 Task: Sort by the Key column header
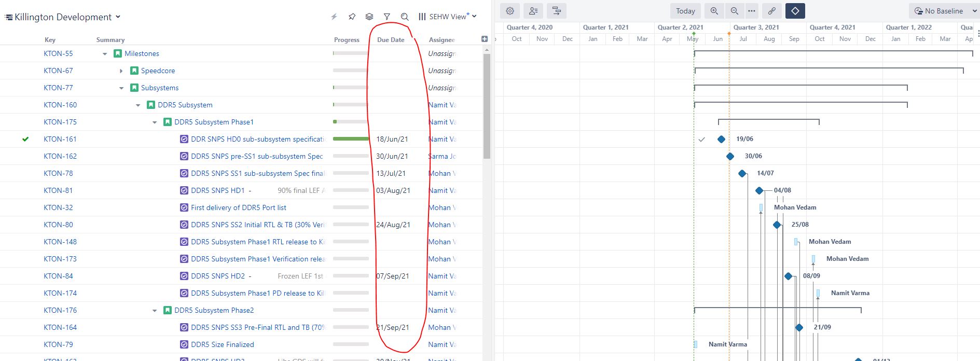click(50, 39)
